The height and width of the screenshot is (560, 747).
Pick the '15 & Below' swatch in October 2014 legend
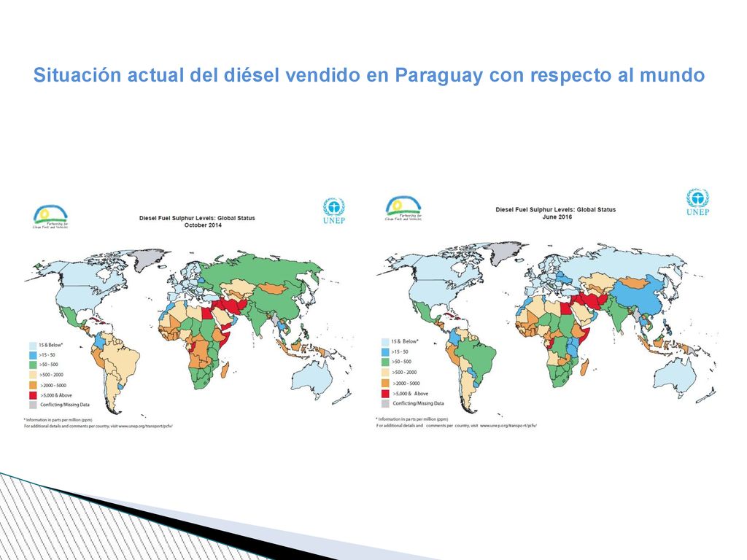point(33,345)
